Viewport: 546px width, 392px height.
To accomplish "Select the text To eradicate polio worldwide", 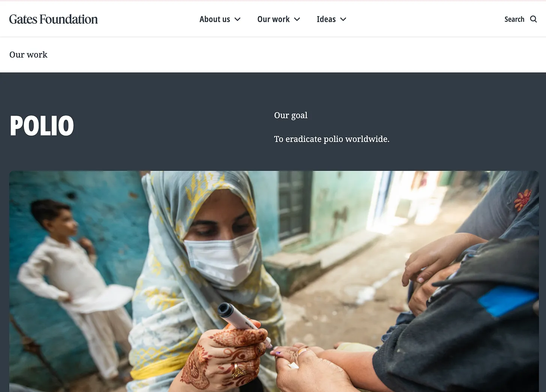I will pos(331,139).
